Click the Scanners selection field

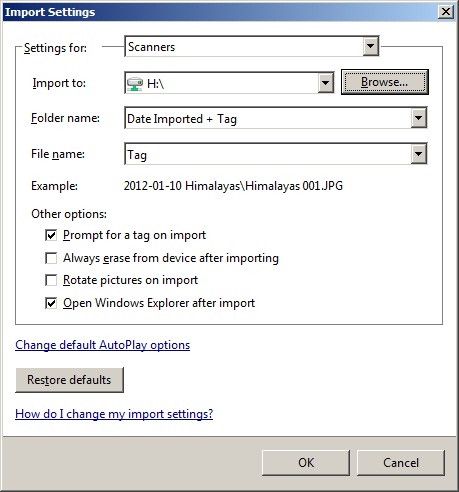[252, 46]
